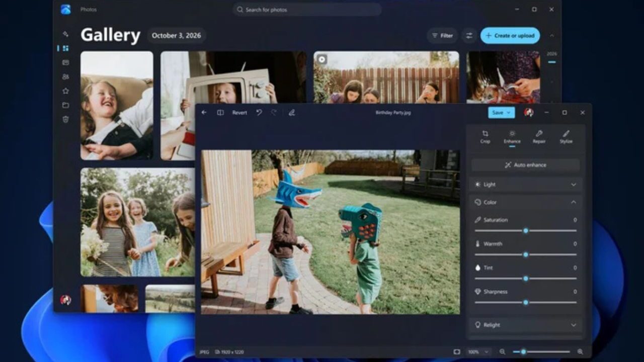This screenshot has width=644, height=362.
Task: Click the October 3, 2026 date chip
Action: coord(177,36)
